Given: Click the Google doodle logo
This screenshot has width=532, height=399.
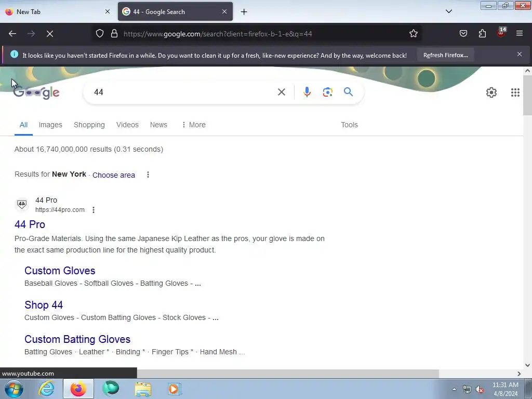Looking at the screenshot, I should coord(36,92).
